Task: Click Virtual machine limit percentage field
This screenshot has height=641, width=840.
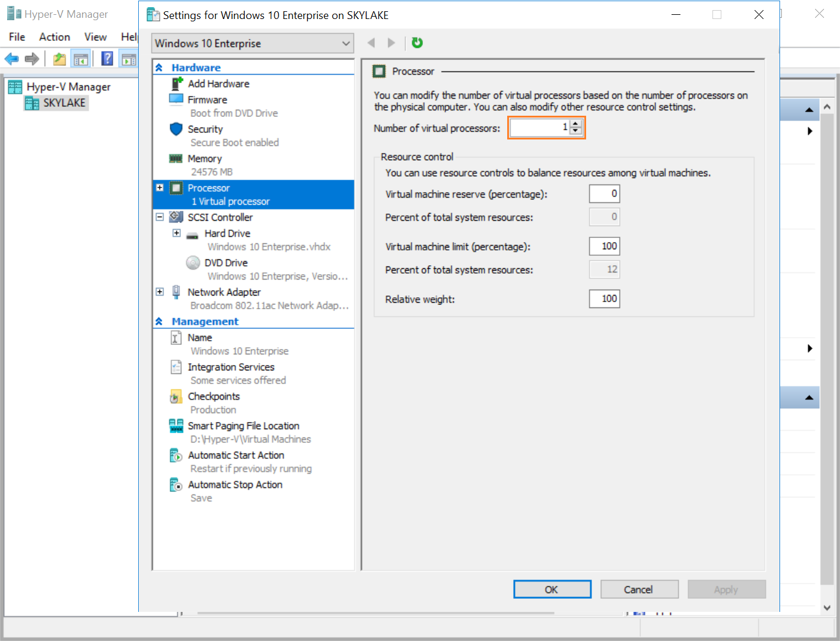Action: pyautogui.click(x=604, y=246)
